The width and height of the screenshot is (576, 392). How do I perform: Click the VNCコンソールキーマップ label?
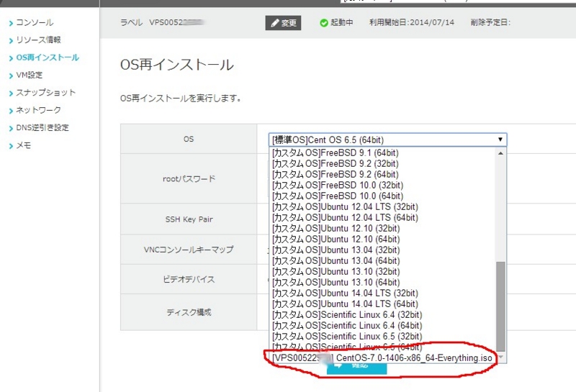pos(189,250)
